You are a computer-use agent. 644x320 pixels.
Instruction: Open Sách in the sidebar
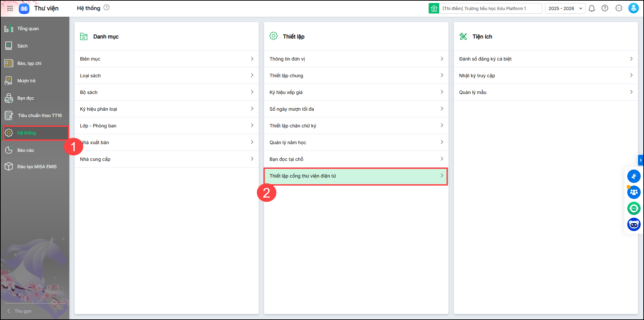[x=22, y=46]
